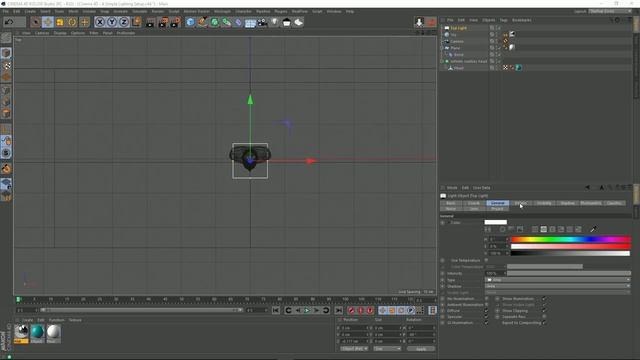Viewport: 640px width, 360px height.
Task: Select the Move tool
Action: coord(48,22)
